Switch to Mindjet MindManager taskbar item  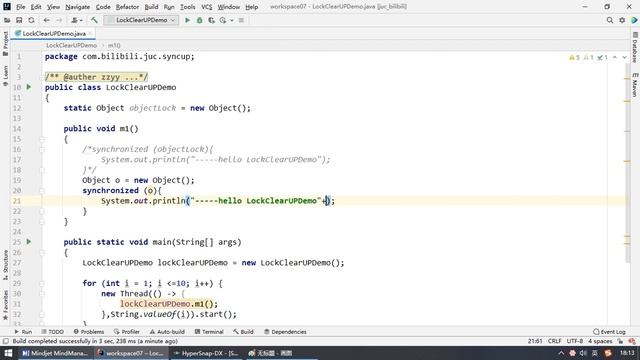click(56, 353)
